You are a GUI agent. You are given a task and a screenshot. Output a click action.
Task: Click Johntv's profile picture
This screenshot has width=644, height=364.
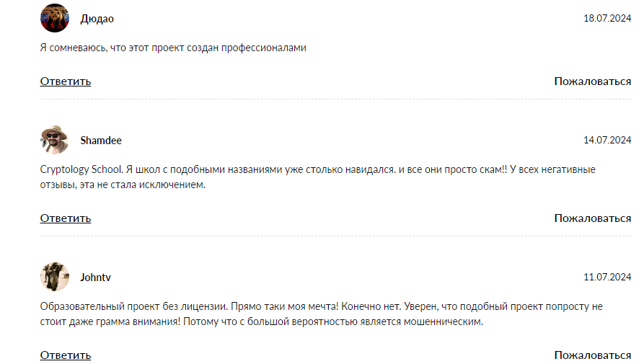(x=54, y=277)
